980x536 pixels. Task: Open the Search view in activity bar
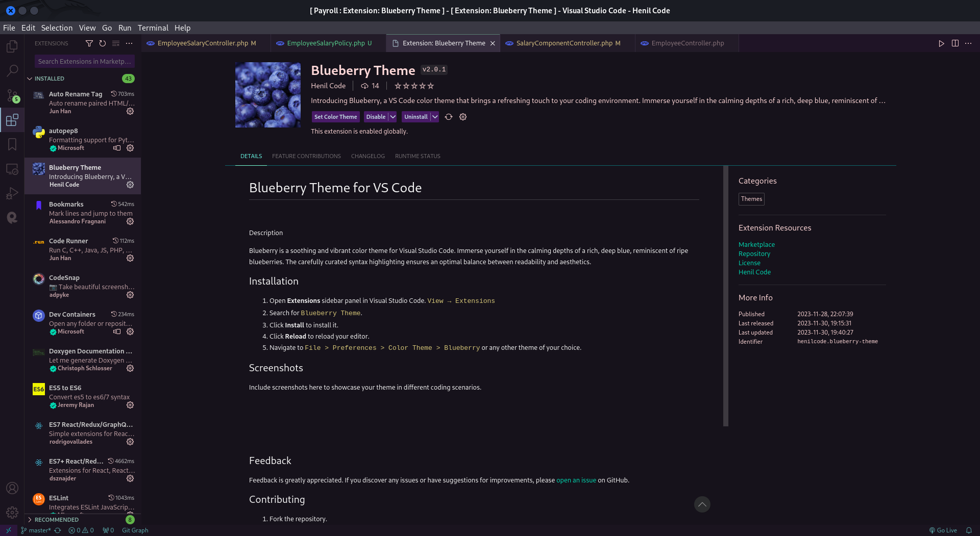[x=12, y=71]
